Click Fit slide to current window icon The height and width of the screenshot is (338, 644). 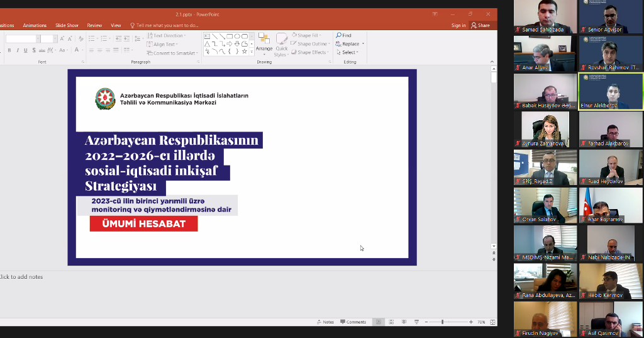(491, 322)
